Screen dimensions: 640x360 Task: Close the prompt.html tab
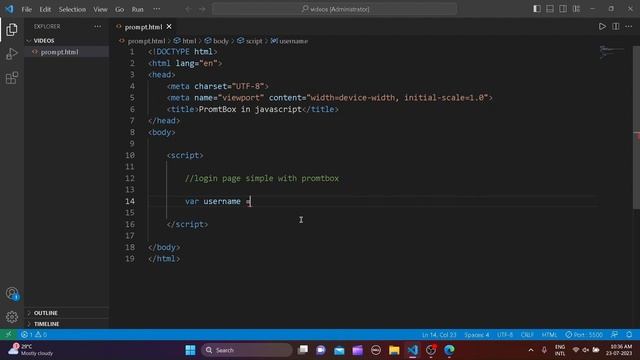click(x=169, y=27)
